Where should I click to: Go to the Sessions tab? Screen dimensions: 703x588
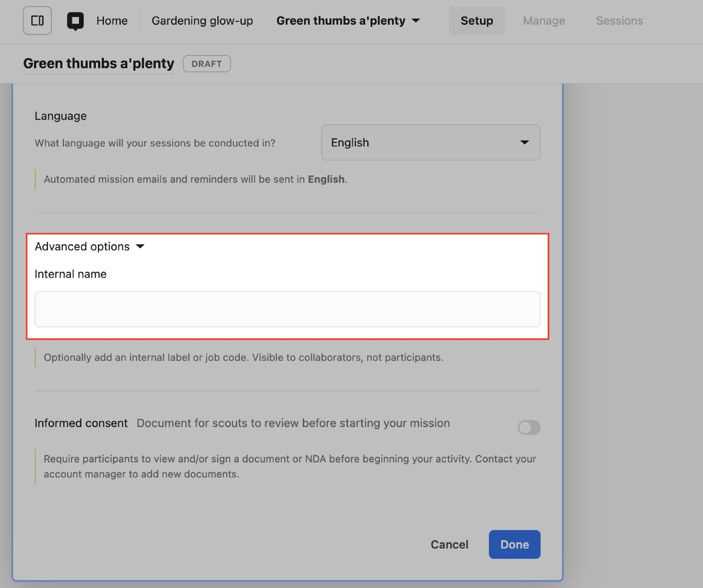click(x=619, y=21)
